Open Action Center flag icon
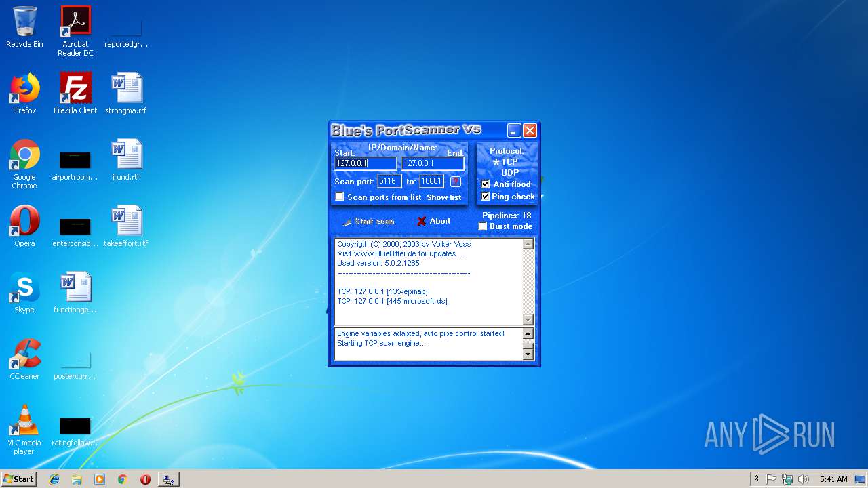 tap(771, 479)
